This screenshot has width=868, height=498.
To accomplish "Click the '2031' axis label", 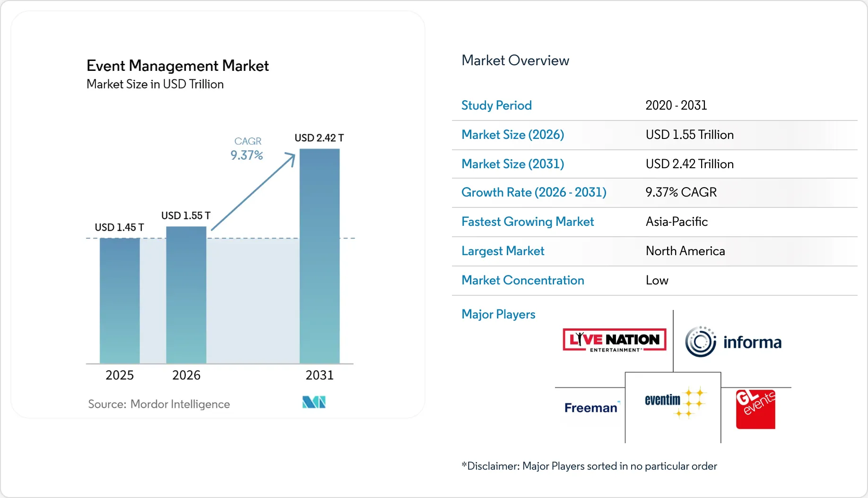I will point(320,375).
